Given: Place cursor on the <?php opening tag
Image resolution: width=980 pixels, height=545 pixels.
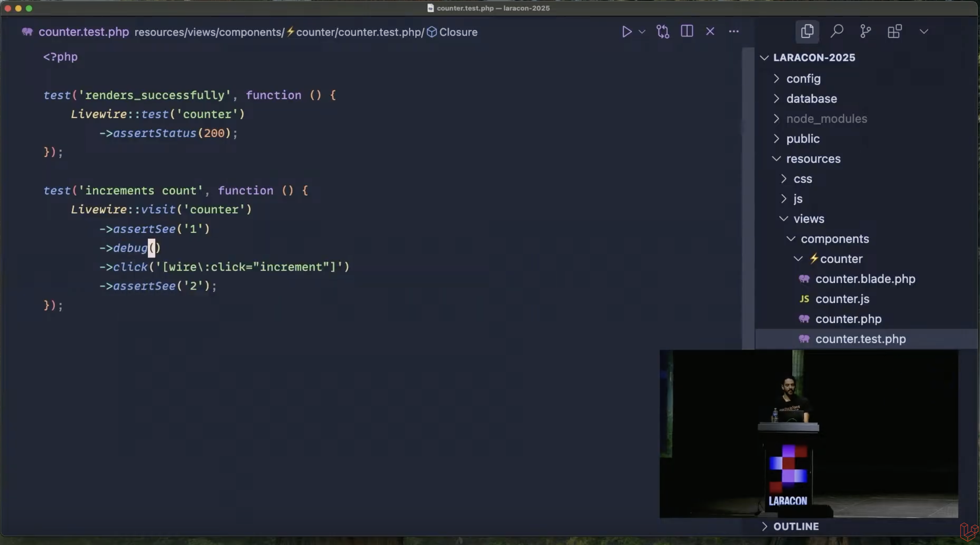Looking at the screenshot, I should [x=60, y=57].
